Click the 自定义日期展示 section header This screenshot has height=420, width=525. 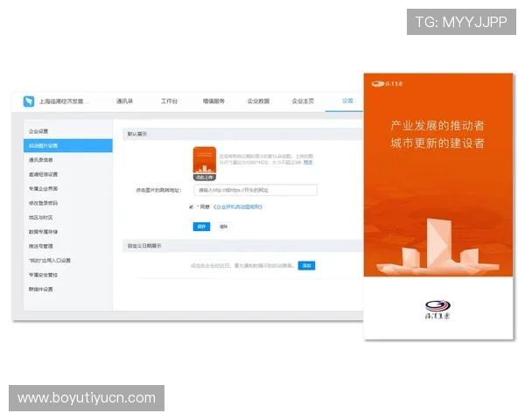pyautogui.click(x=242, y=246)
